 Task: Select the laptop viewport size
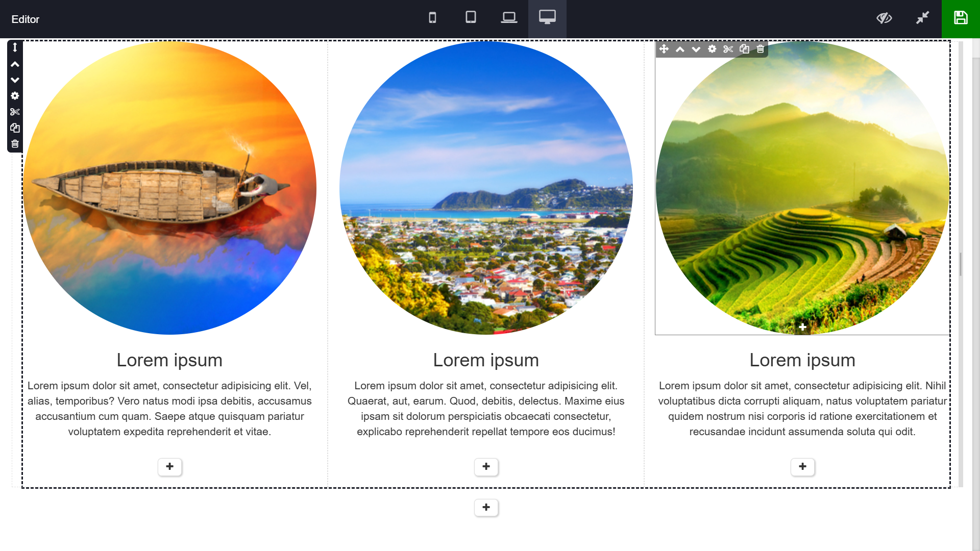[509, 18]
